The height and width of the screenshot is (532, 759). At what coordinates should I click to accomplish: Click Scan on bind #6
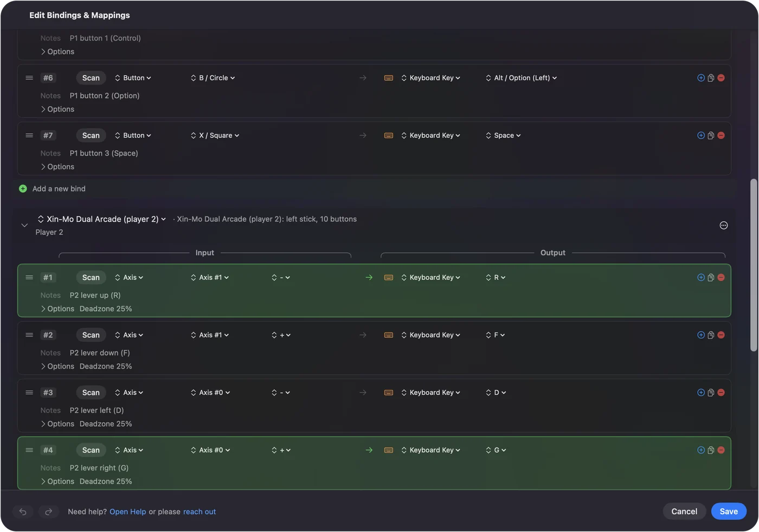91,78
